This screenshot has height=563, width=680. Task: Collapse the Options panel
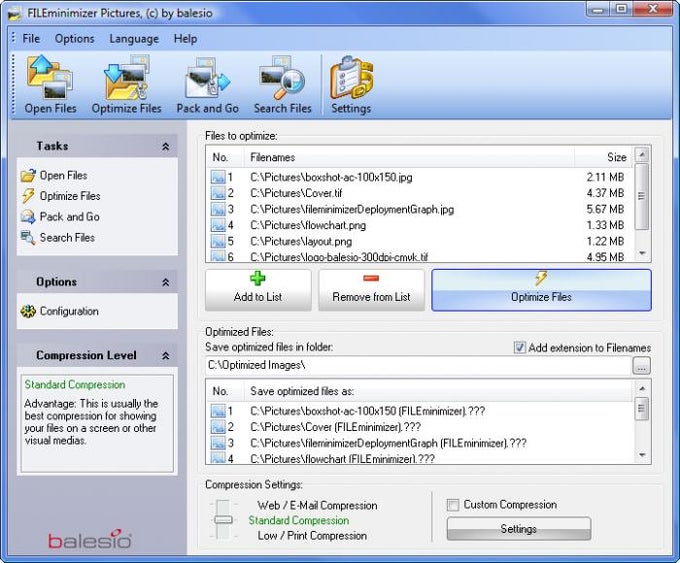[165, 282]
